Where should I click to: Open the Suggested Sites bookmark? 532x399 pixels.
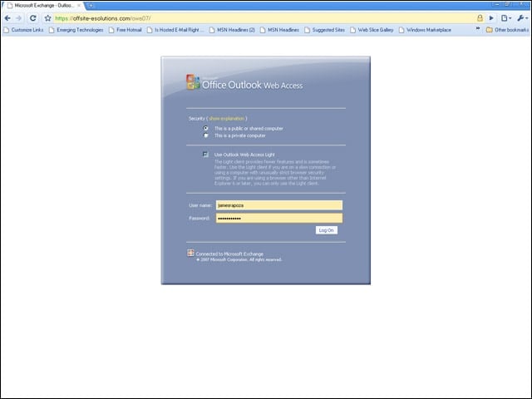click(325, 30)
